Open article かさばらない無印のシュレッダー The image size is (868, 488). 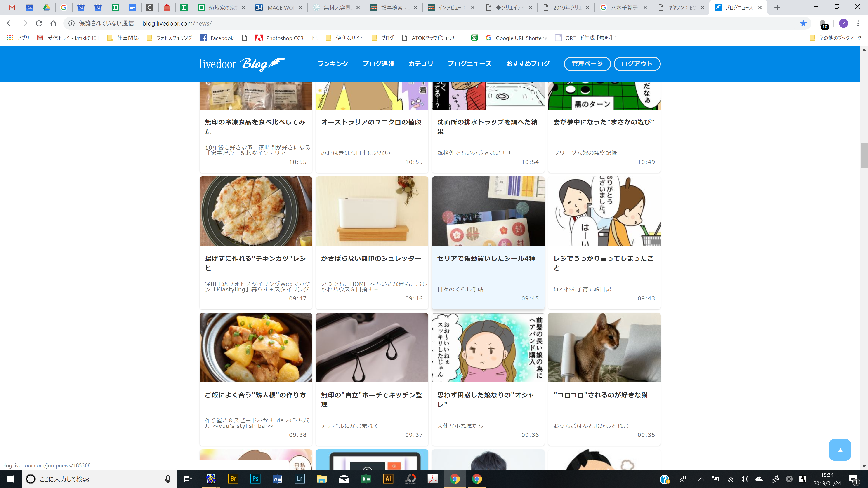pos(371,258)
